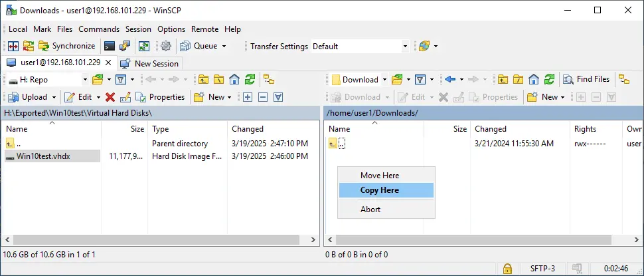Expand the arrow beside the globe icon

[436, 46]
